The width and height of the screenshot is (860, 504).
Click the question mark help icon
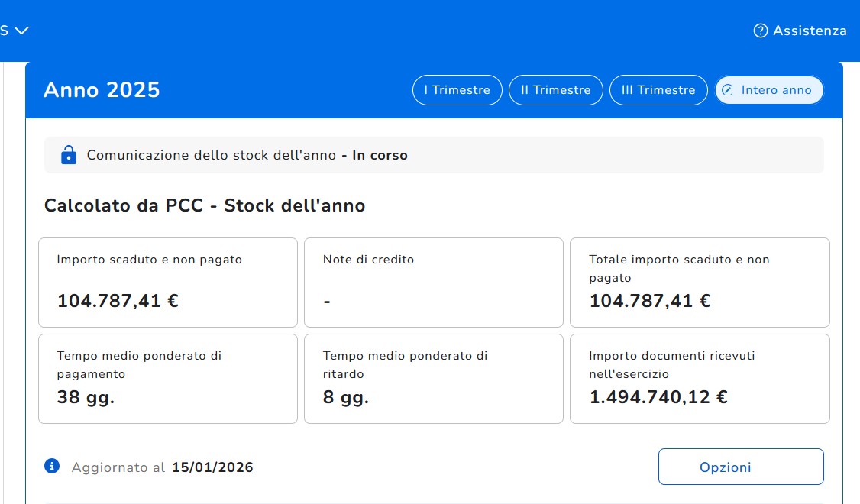tap(760, 31)
